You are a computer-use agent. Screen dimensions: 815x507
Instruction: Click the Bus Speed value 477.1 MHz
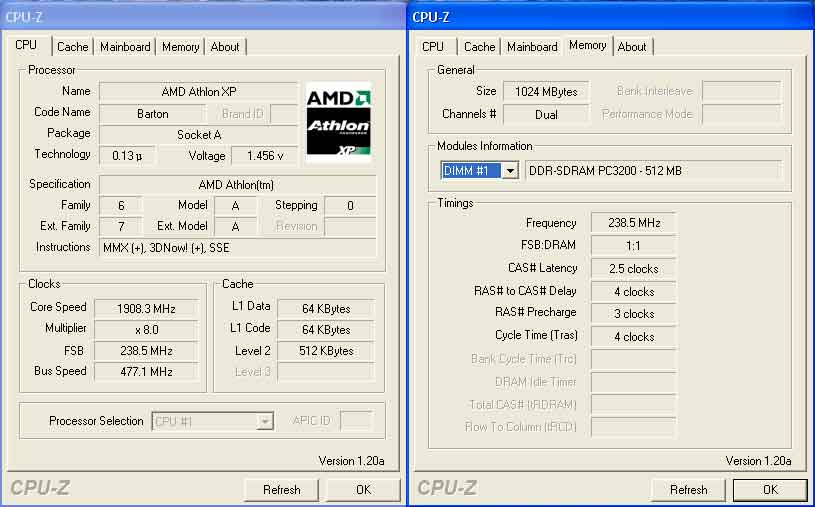coord(146,372)
